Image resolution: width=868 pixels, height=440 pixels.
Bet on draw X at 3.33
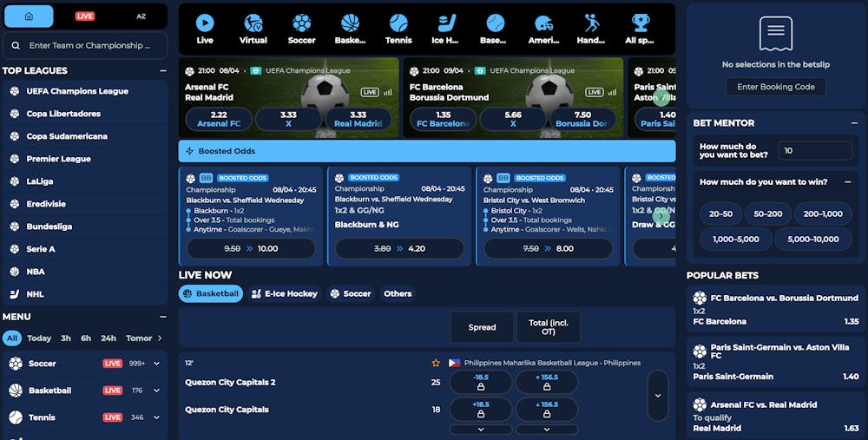(x=288, y=119)
